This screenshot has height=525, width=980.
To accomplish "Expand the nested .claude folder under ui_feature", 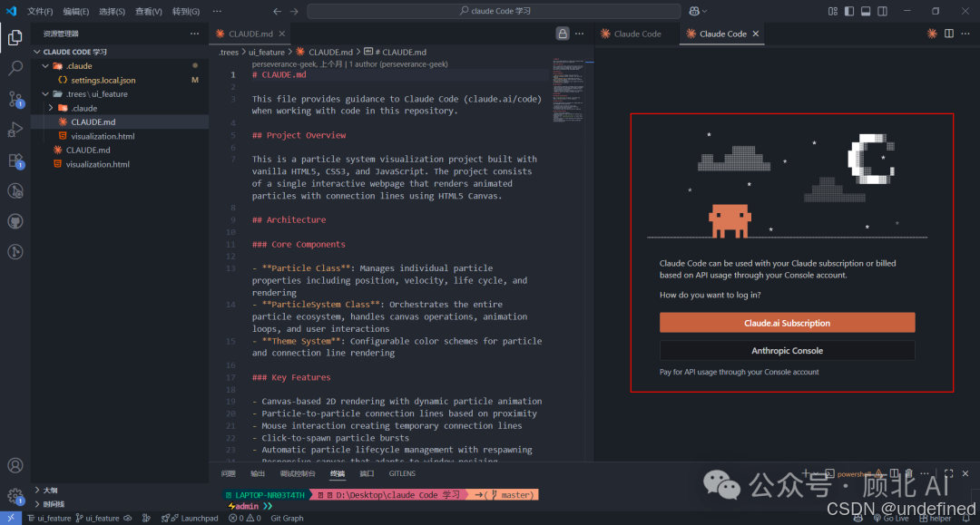I will (51, 108).
